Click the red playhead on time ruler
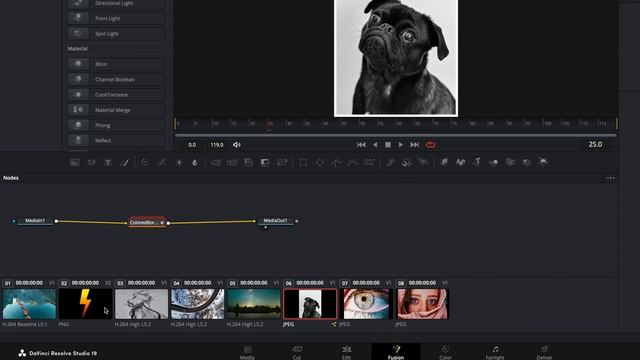640x360 pixels. [x=268, y=124]
